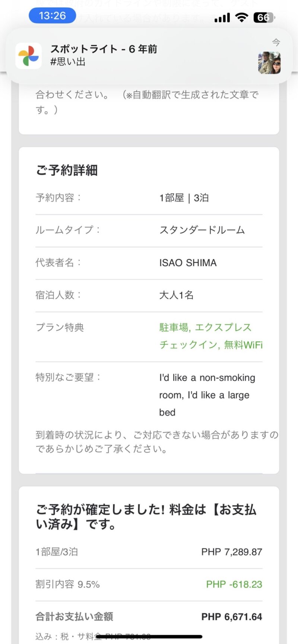Open the Spotlight memory photo thumbnail

coord(269,63)
